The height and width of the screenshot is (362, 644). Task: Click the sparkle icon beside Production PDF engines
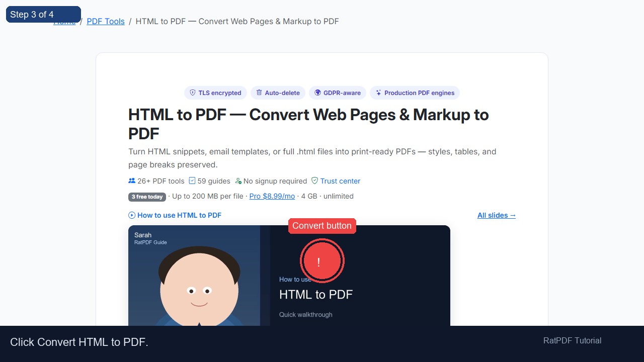pos(378,93)
